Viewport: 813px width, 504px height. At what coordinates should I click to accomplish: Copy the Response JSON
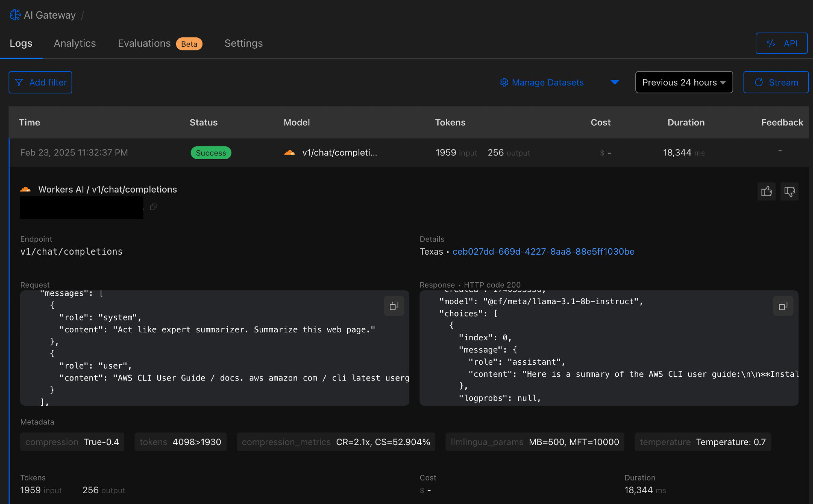tap(783, 306)
